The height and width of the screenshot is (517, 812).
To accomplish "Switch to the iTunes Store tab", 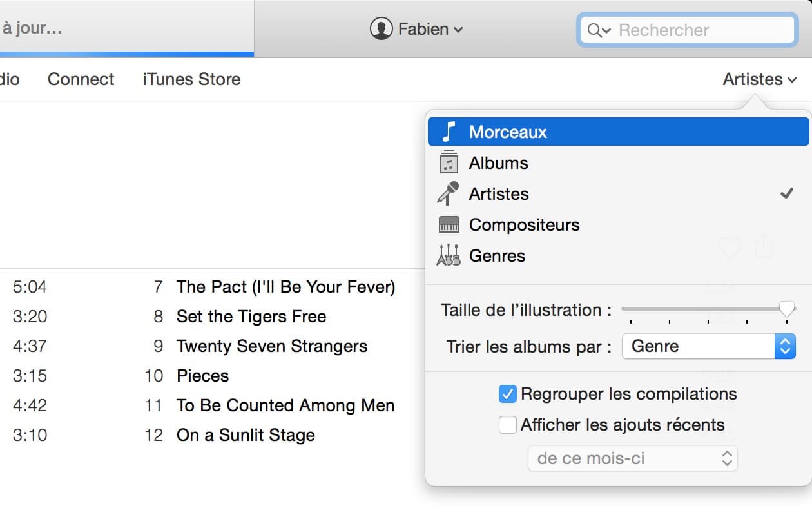I will click(191, 79).
